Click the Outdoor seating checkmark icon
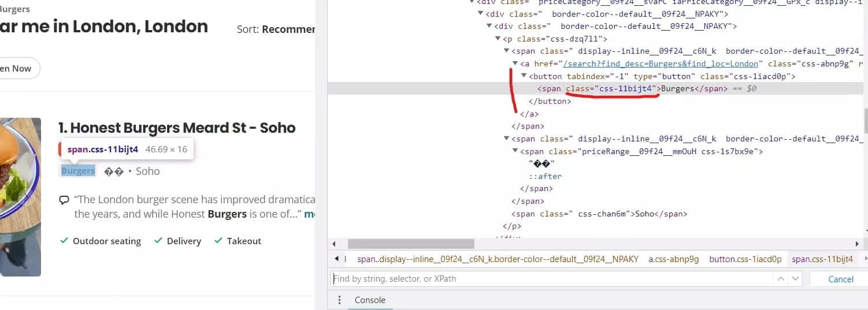This screenshot has height=310, width=868. tap(64, 241)
